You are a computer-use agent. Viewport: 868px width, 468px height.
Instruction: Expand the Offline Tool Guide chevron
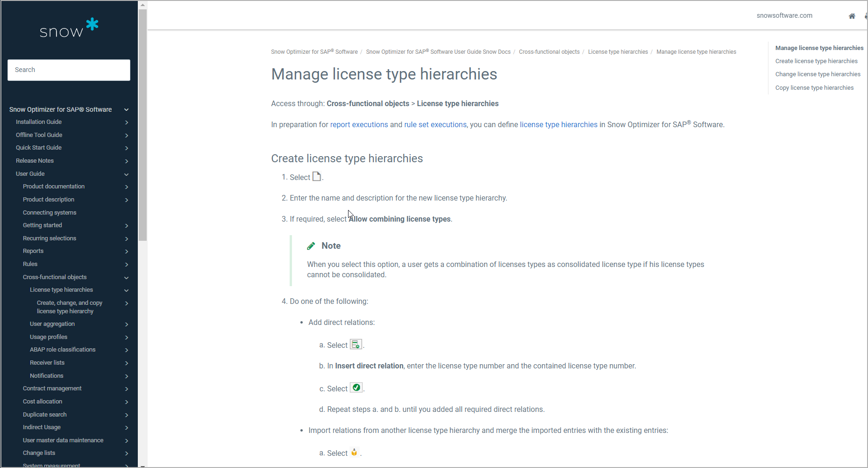coord(127,136)
